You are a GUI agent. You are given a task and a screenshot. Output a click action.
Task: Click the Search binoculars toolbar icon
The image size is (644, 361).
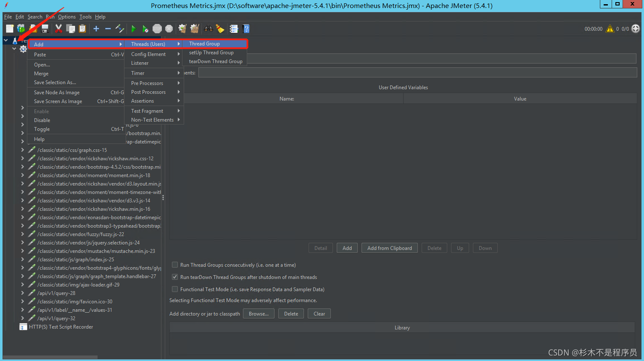(209, 29)
